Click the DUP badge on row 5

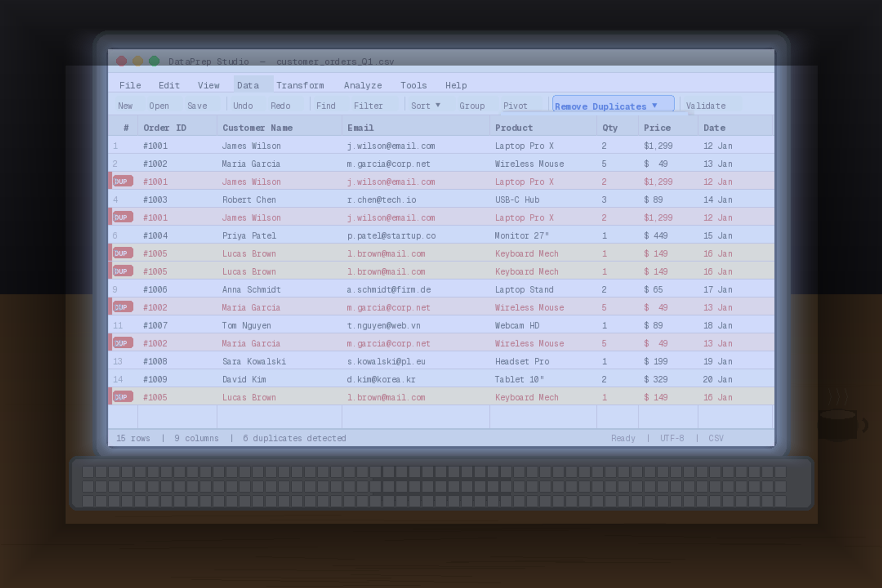pyautogui.click(x=122, y=217)
